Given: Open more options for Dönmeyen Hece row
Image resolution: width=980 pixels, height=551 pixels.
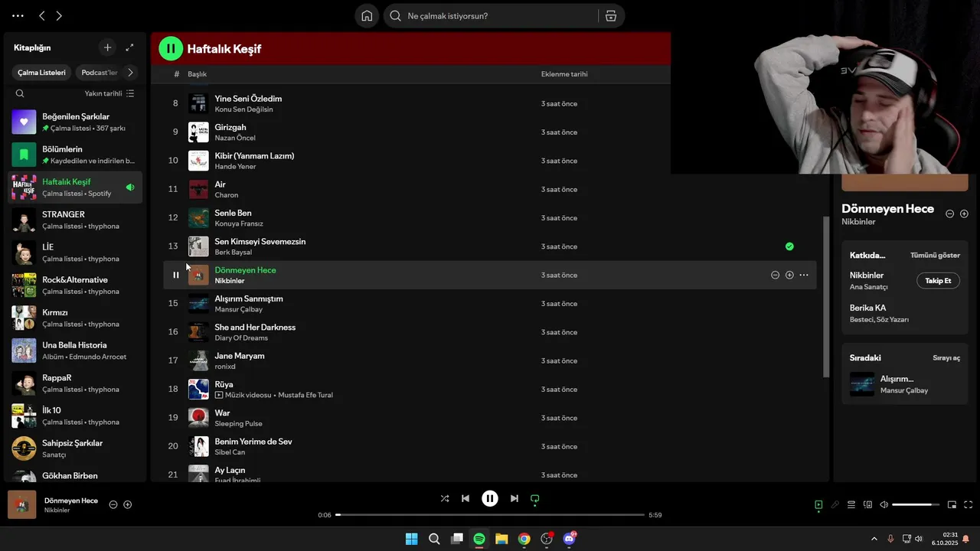Looking at the screenshot, I should [x=804, y=275].
